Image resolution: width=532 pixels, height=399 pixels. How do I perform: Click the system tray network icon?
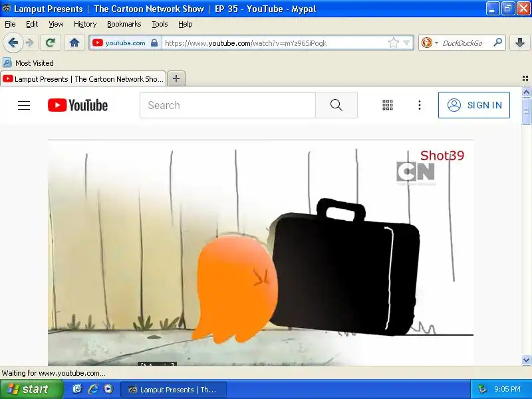click(482, 389)
